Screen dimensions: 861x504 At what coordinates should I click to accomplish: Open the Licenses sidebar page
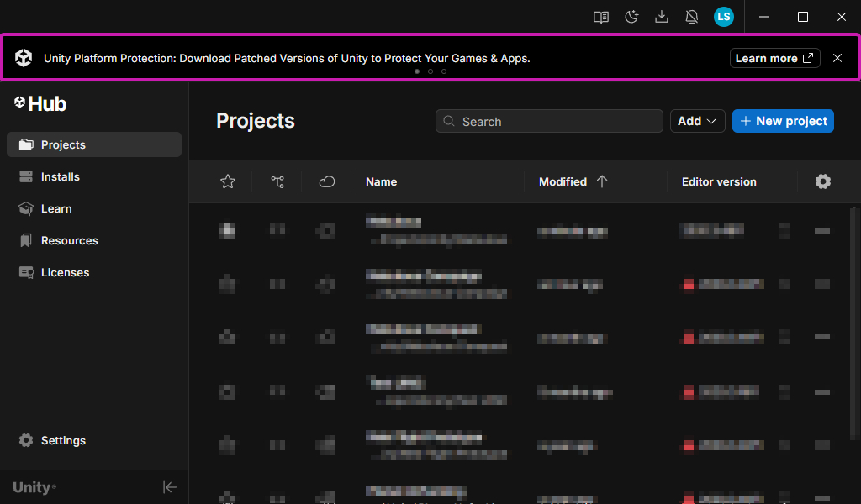pos(65,272)
